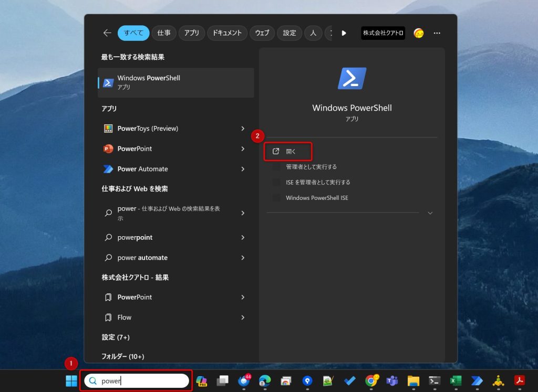
Task: Expand 'power' web search chevron
Action: pos(243,213)
